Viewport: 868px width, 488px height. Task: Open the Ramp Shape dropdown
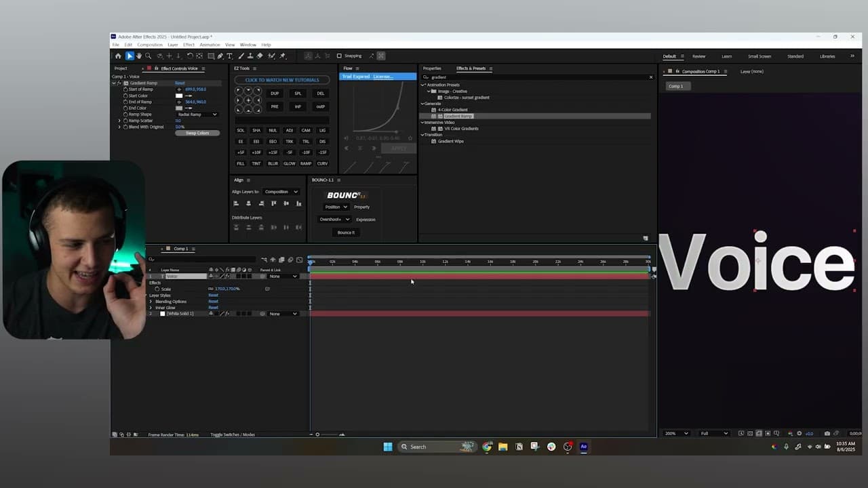pyautogui.click(x=197, y=115)
